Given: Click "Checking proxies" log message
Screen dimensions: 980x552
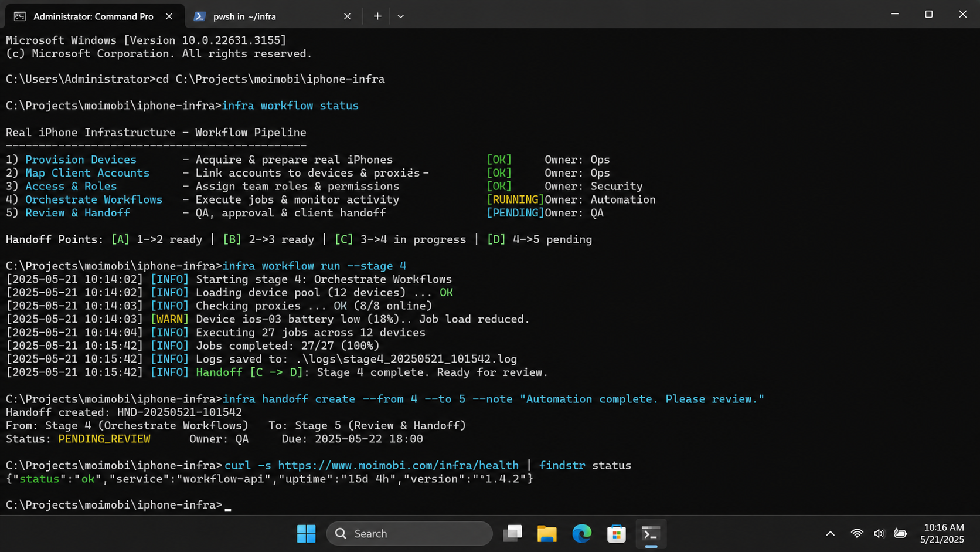Looking at the screenshot, I should pyautogui.click(x=248, y=306).
